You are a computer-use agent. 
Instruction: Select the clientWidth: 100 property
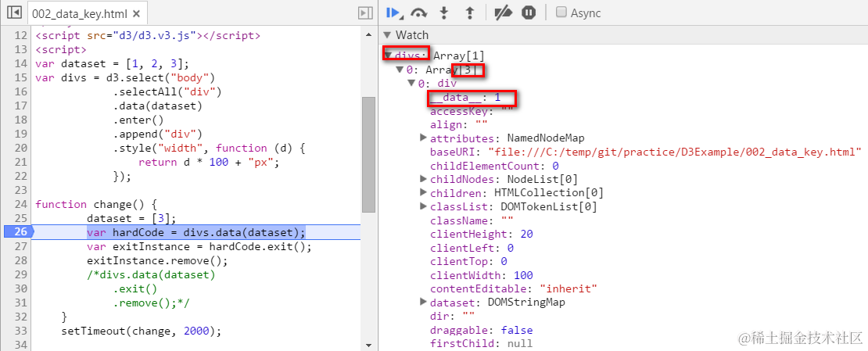click(481, 275)
